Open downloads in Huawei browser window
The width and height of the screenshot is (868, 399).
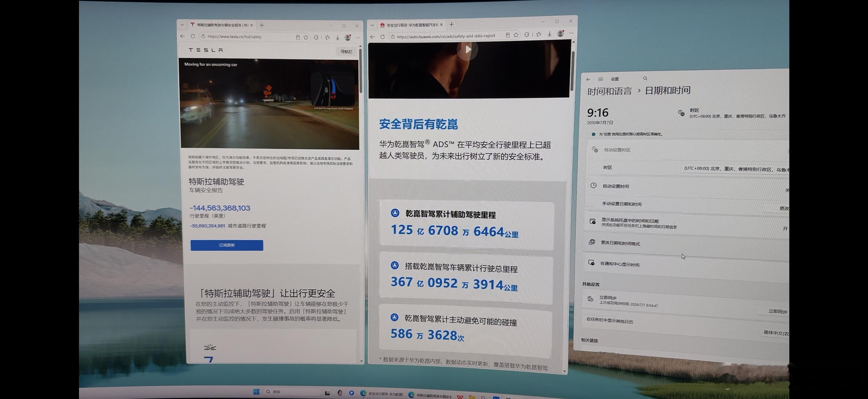[x=550, y=34]
